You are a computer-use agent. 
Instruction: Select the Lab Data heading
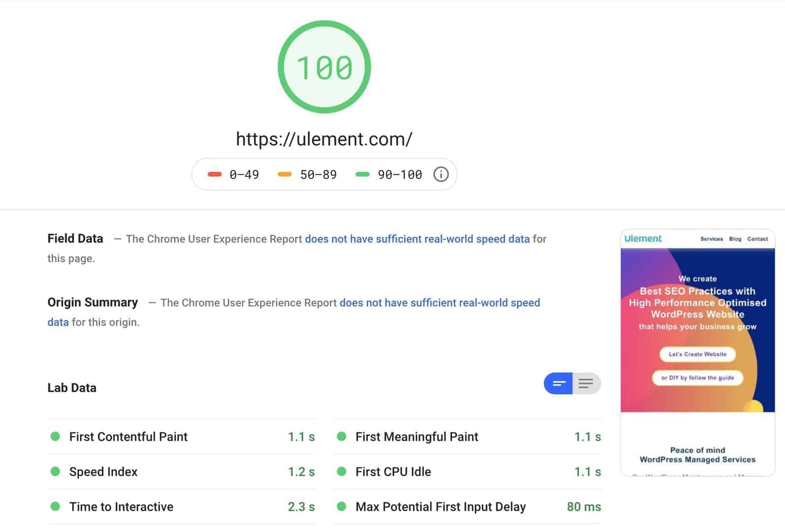click(x=72, y=388)
